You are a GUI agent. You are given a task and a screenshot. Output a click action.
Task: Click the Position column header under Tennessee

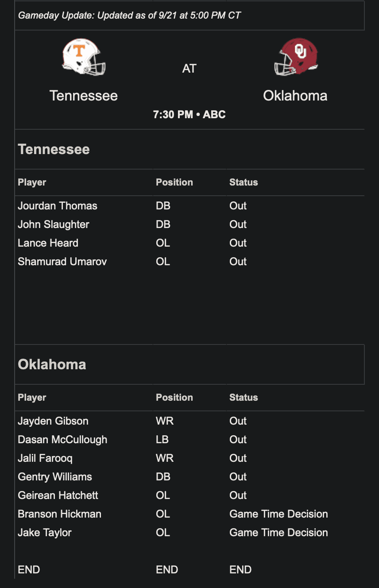coord(174,182)
